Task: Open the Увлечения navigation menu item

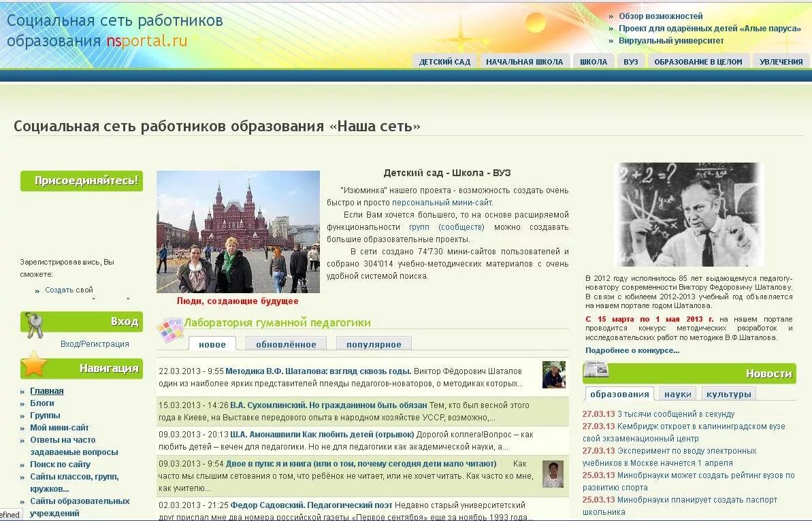Action: [781, 61]
